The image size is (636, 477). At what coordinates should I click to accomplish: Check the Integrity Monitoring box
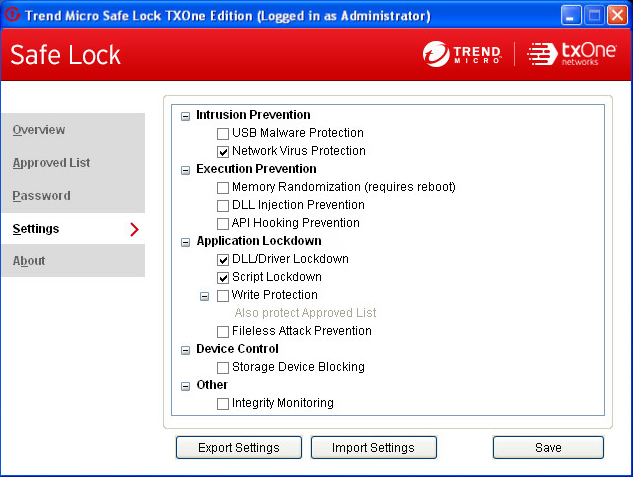[x=223, y=403]
